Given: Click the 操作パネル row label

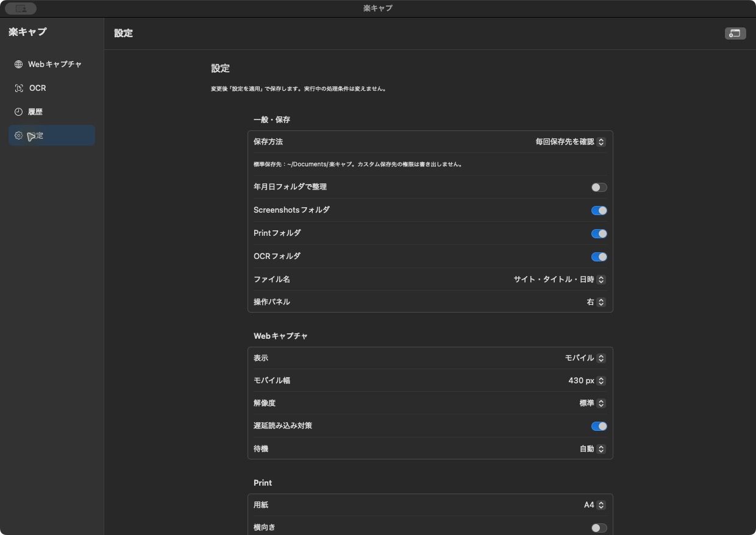Looking at the screenshot, I should pyautogui.click(x=272, y=302).
